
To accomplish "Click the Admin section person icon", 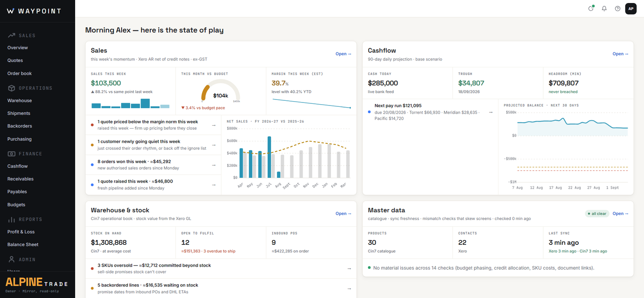I will [12, 259].
